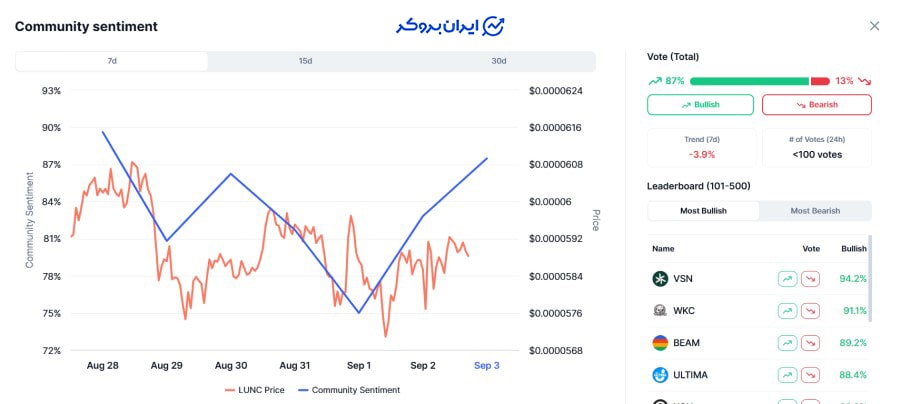Switch leaderboard to Most Bullish
Screen dimensions: 900x404
(703, 211)
